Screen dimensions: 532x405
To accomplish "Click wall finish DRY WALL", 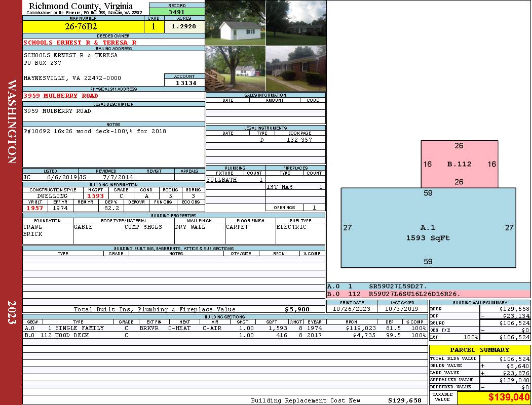I will (x=190, y=227).
